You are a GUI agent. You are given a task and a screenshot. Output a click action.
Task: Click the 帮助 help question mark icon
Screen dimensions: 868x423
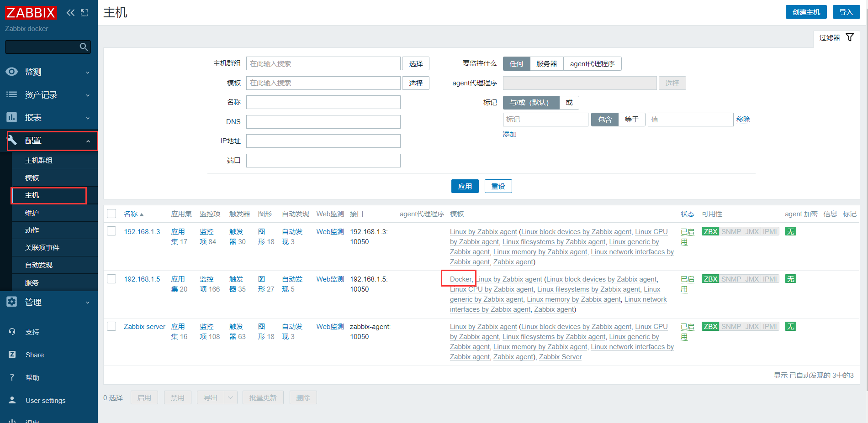[11, 377]
